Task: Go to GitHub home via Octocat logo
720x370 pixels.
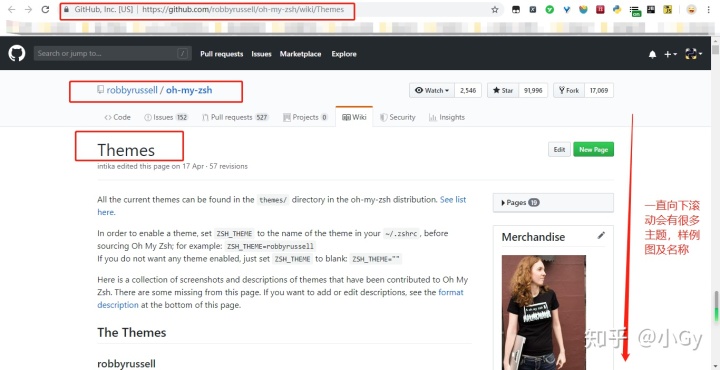Action: (17, 53)
